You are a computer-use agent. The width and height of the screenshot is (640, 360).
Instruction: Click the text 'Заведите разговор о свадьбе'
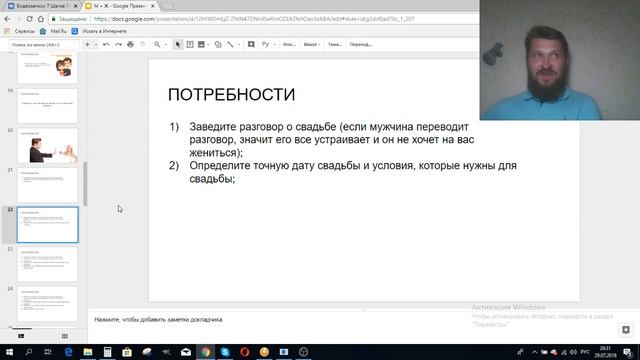click(263, 127)
